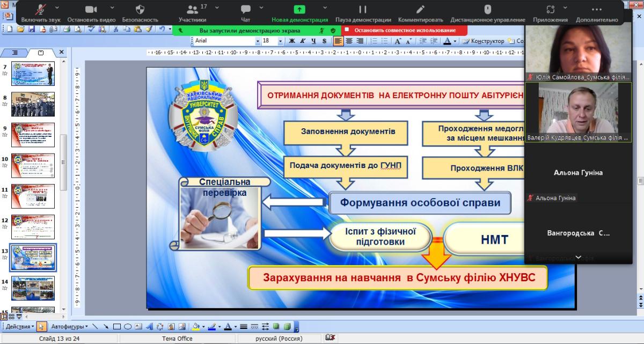The image size is (644, 344).
Task: Open Zoom Chat panel
Action: click(246, 13)
